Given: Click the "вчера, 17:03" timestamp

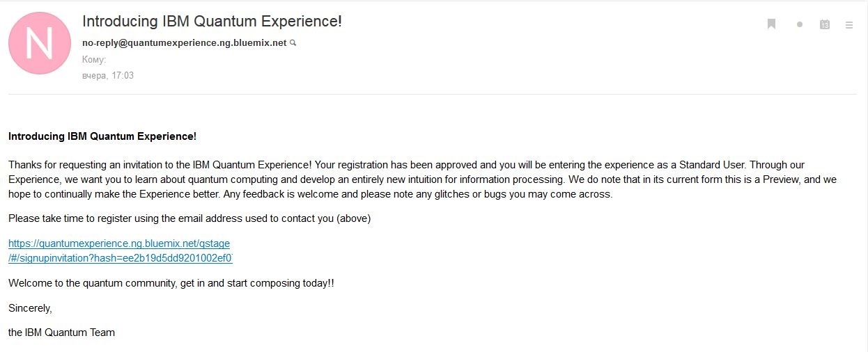Looking at the screenshot, I should click(108, 75).
